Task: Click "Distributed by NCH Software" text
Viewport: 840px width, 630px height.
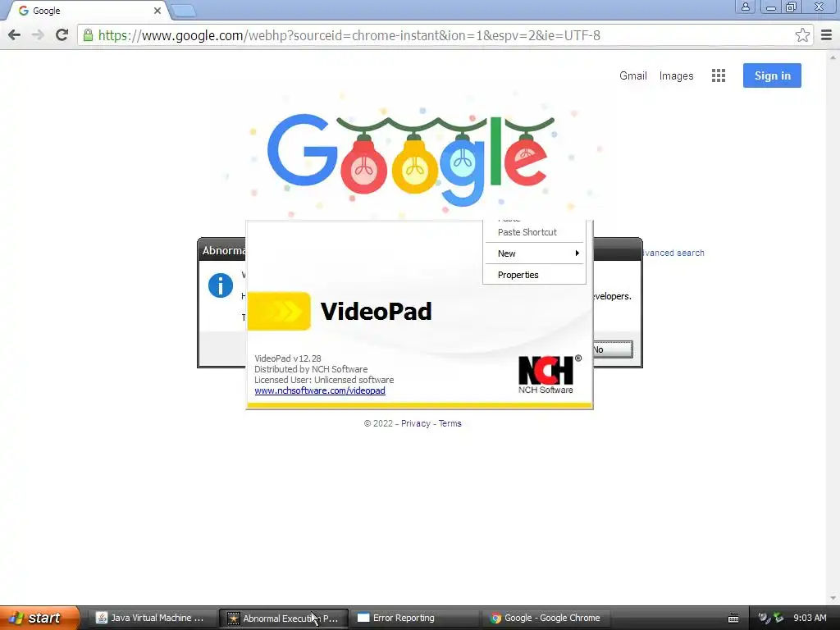Action: click(311, 369)
